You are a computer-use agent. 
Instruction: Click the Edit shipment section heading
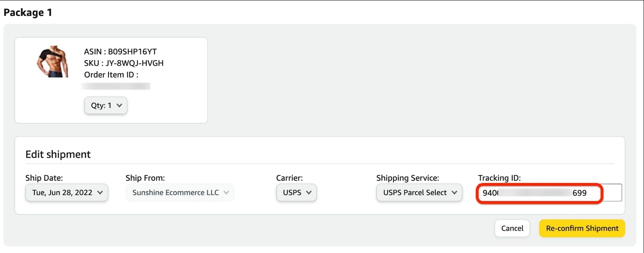(58, 154)
